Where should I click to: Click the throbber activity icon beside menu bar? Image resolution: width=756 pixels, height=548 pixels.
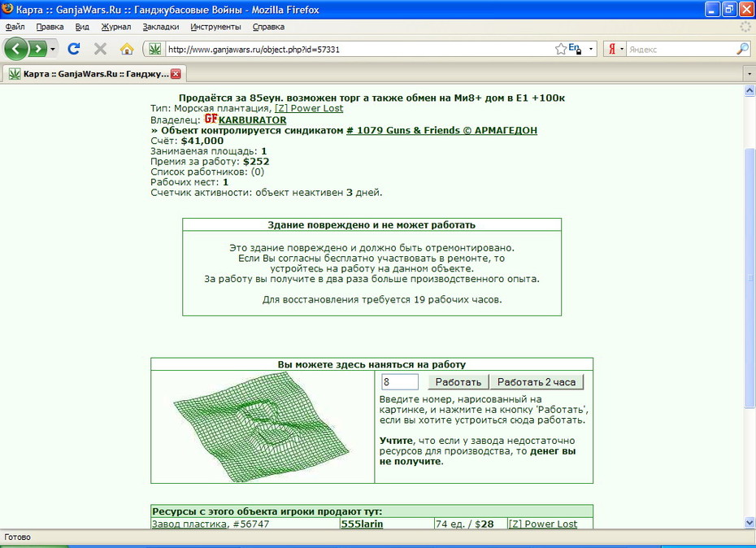tap(745, 27)
